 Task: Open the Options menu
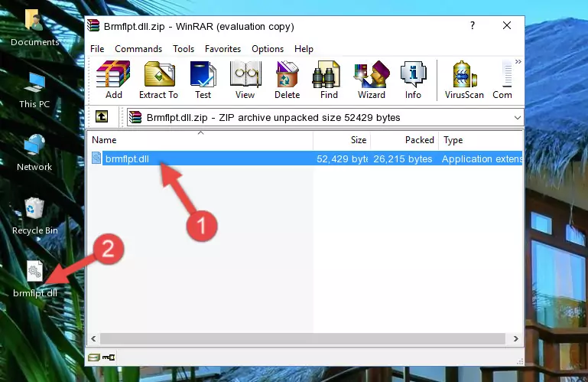(x=268, y=49)
